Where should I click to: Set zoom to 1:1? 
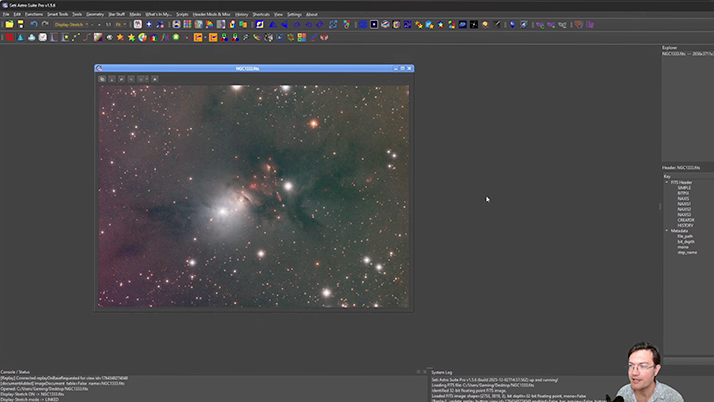(x=108, y=25)
